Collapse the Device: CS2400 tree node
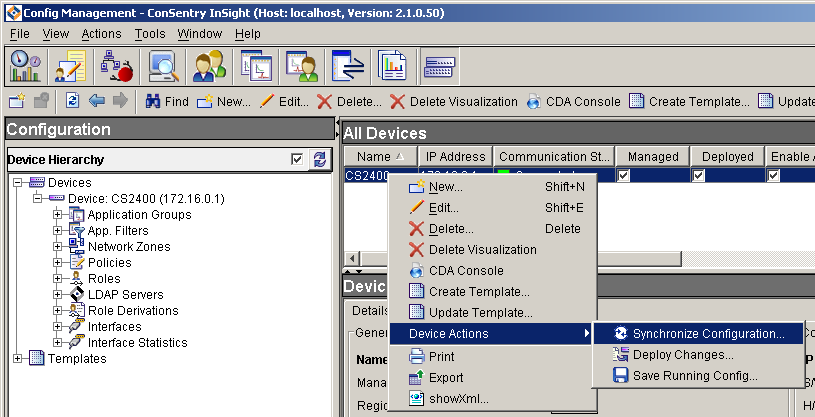The height and width of the screenshot is (417, 815). pyautogui.click(x=37, y=199)
